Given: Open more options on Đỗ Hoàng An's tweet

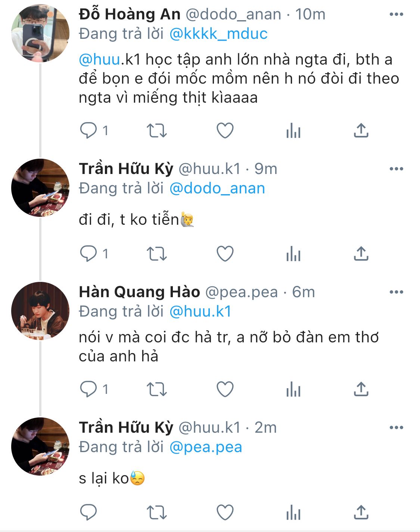Looking at the screenshot, I should click(396, 15).
